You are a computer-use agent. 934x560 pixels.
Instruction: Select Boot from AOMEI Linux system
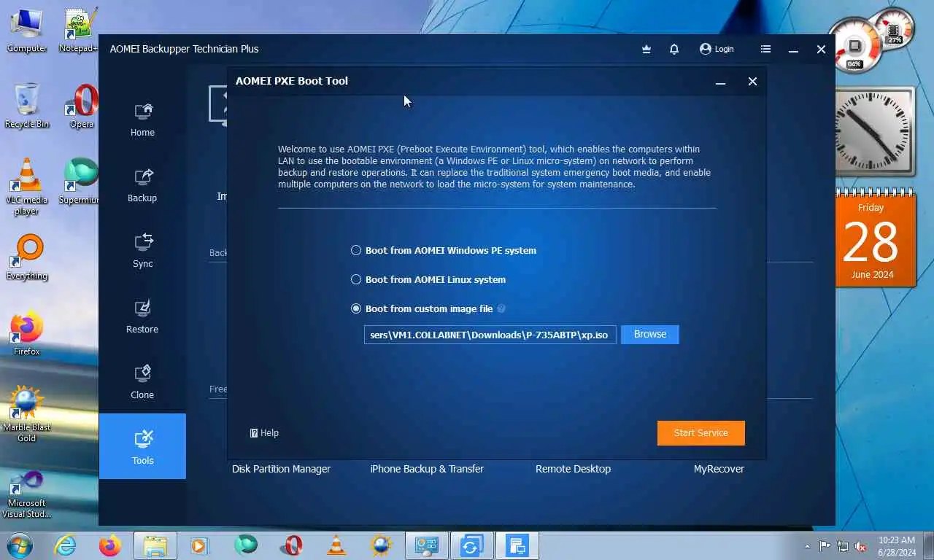tap(428, 279)
